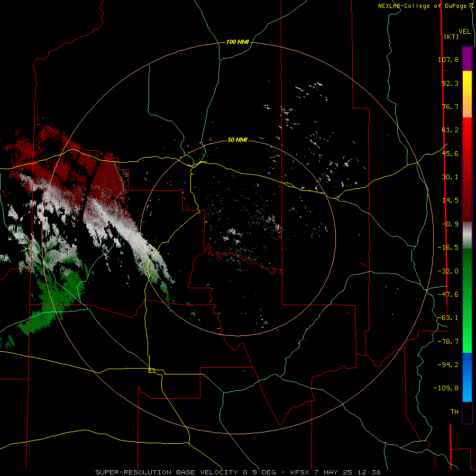The width and height of the screenshot is (476, 476).
Task: Click the 14.5 legend value
Action: coord(450,200)
